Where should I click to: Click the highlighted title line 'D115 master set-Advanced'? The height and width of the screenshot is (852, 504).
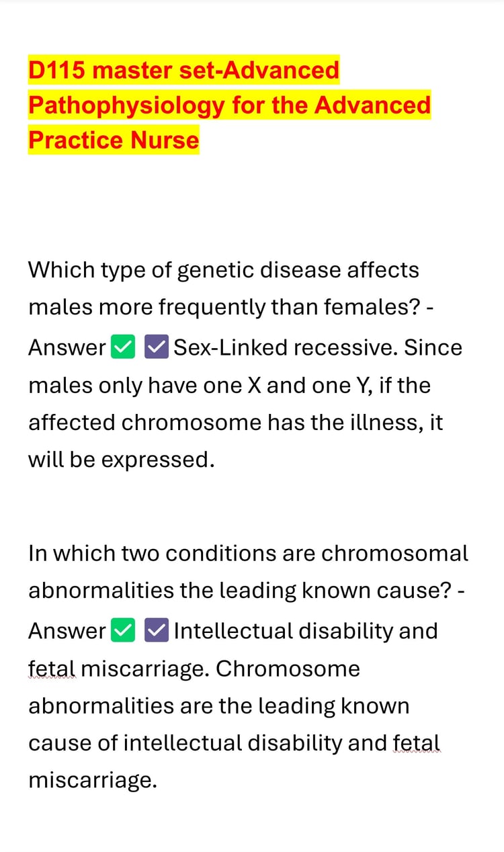coord(183,70)
